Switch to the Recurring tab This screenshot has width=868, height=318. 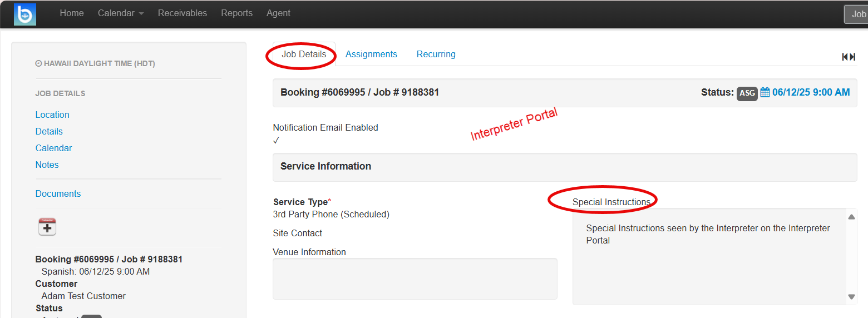(x=436, y=54)
